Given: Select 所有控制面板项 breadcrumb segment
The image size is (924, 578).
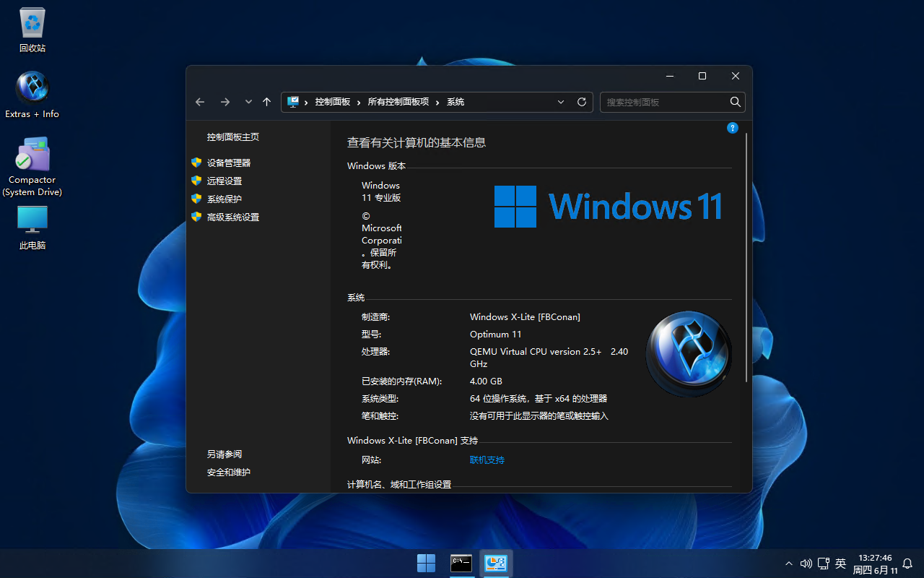Looking at the screenshot, I should (x=398, y=102).
